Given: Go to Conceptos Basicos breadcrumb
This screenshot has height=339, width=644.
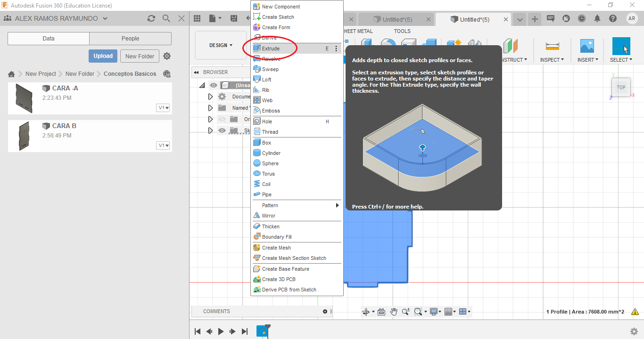Looking at the screenshot, I should tap(130, 74).
